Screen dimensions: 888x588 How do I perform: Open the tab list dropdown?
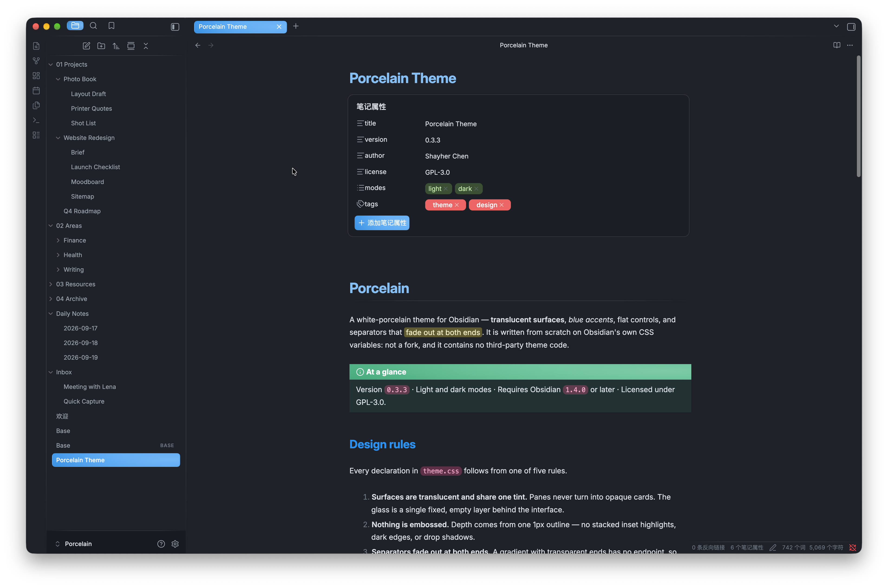click(836, 26)
